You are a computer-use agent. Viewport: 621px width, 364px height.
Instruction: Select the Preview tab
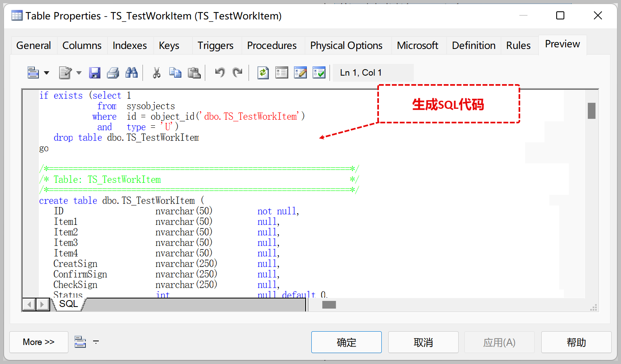coord(562,44)
